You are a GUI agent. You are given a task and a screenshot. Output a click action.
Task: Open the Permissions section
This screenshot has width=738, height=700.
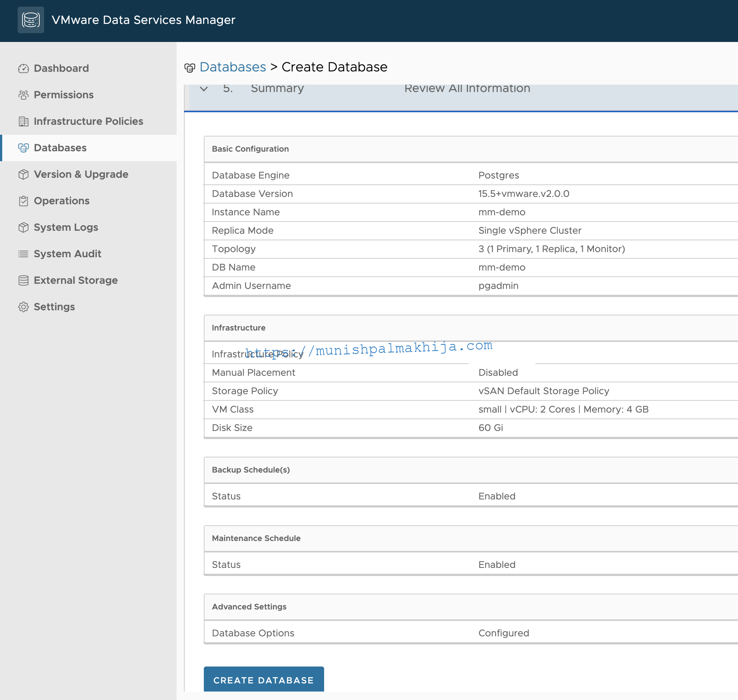(88, 95)
